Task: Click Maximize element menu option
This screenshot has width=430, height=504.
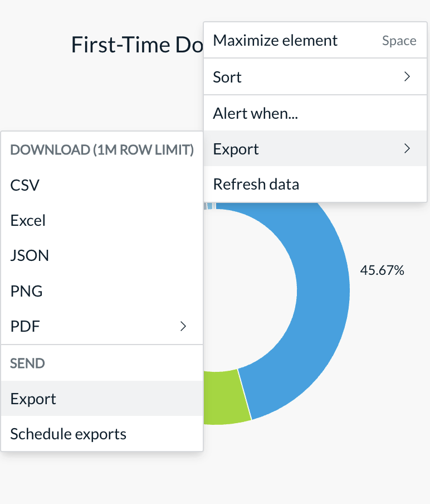Action: [x=315, y=41]
